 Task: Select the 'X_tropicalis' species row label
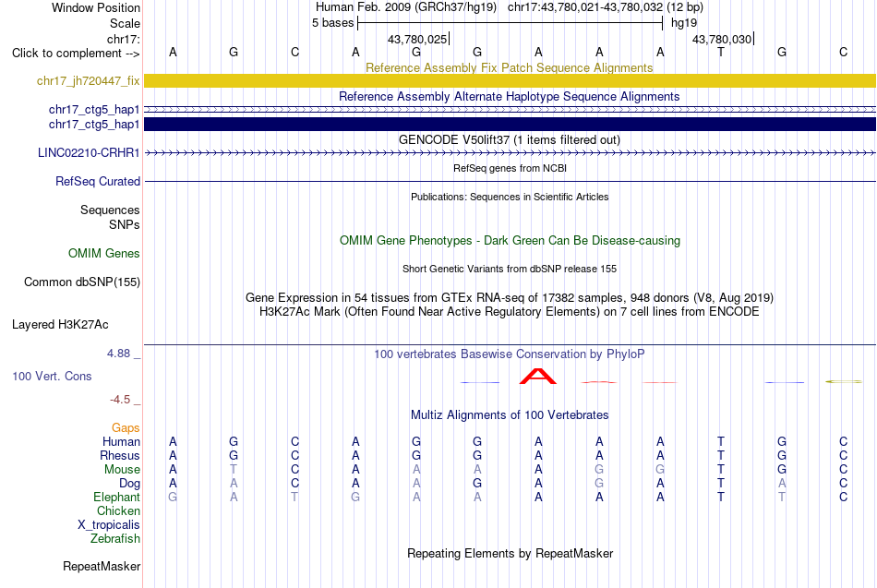(x=109, y=525)
